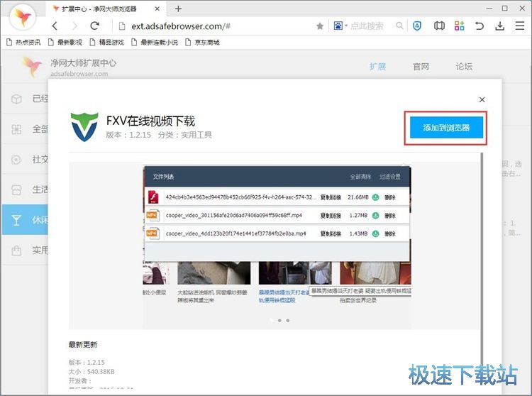Image resolution: width=532 pixels, height=396 pixels.
Task: Click the undo closed tab icon
Action: pyautogui.click(x=480, y=26)
